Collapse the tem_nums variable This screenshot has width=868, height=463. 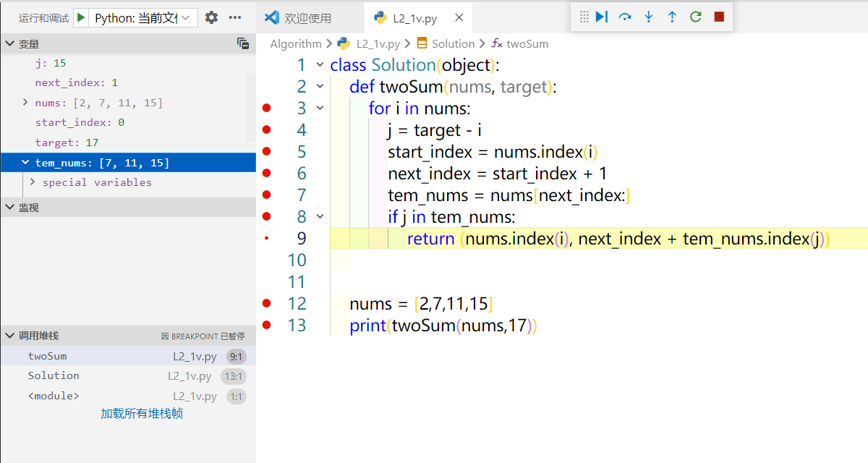click(27, 163)
